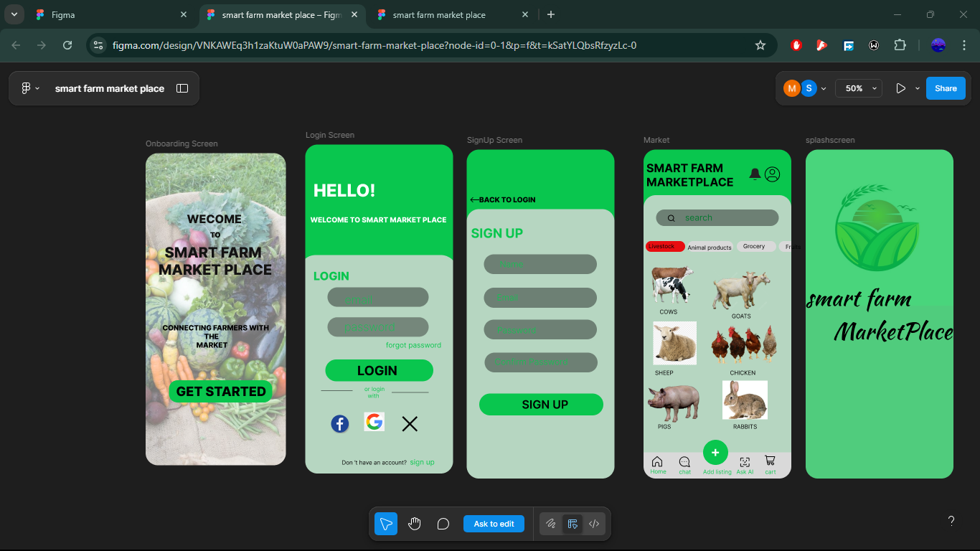Switch to the first Figma browser tab

[x=108, y=14]
